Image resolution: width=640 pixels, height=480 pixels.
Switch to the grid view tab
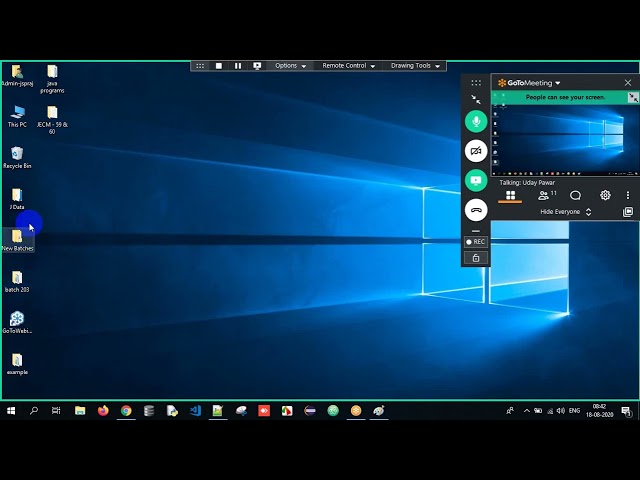[x=510, y=196]
